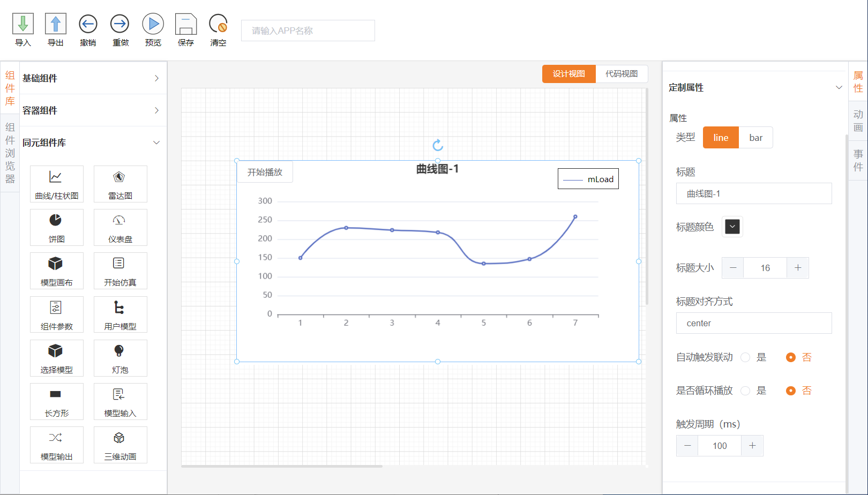Open the 事件 right side tab
Viewport: 868px width, 495px height.
[x=858, y=160]
